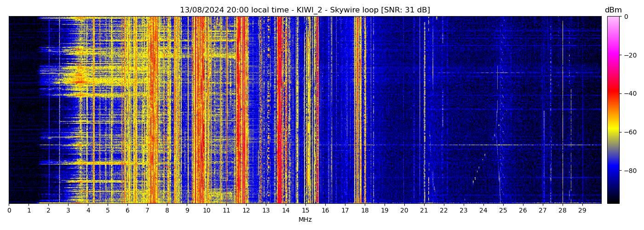
Task: Click the 10 MHz tick label on x-axis
Action: [x=207, y=210]
